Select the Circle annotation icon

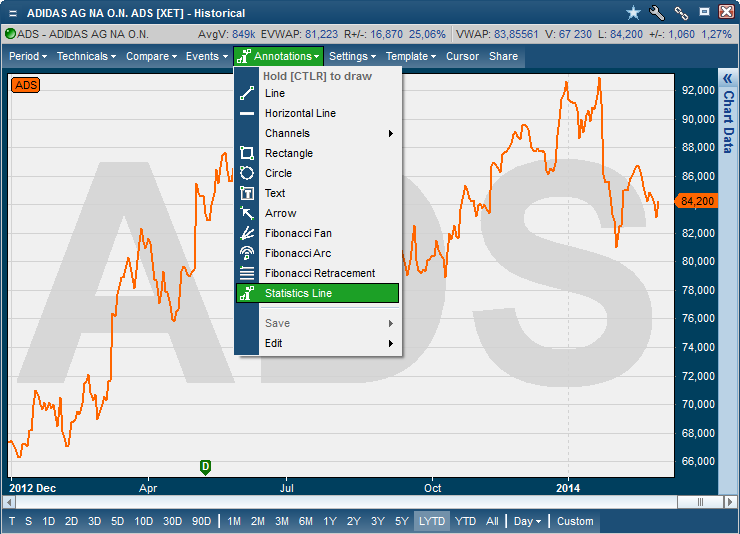pyautogui.click(x=247, y=173)
